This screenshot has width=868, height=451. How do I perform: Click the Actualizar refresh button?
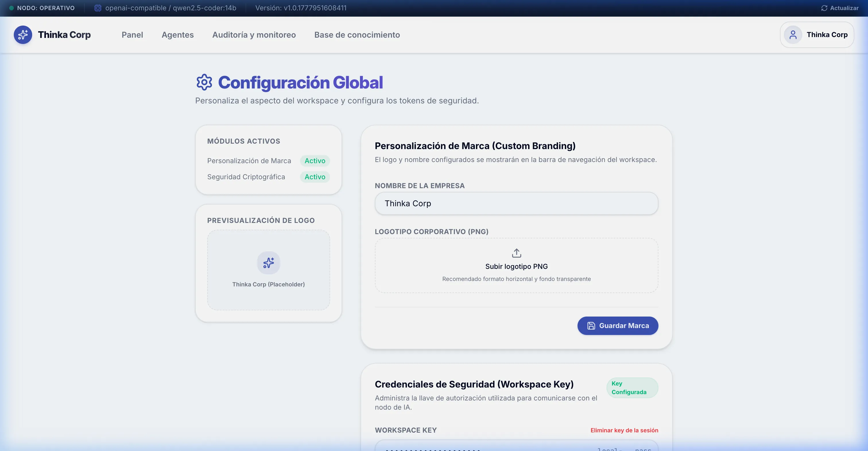click(840, 8)
